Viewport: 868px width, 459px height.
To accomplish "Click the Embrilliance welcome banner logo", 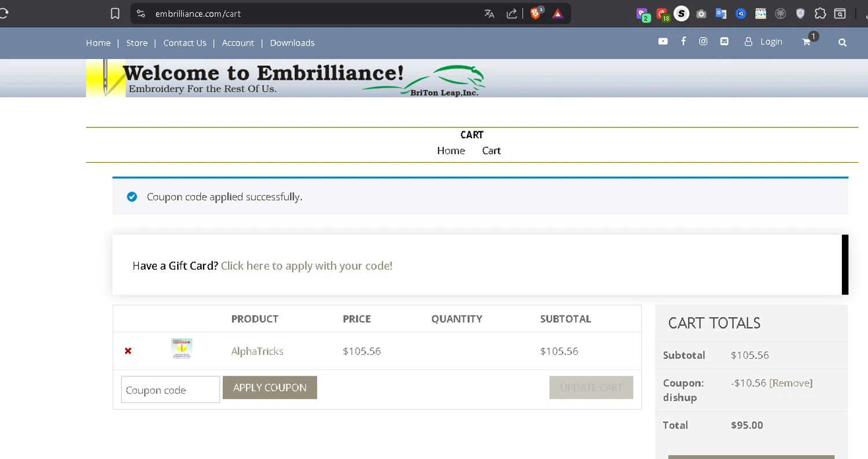I will 286,78.
